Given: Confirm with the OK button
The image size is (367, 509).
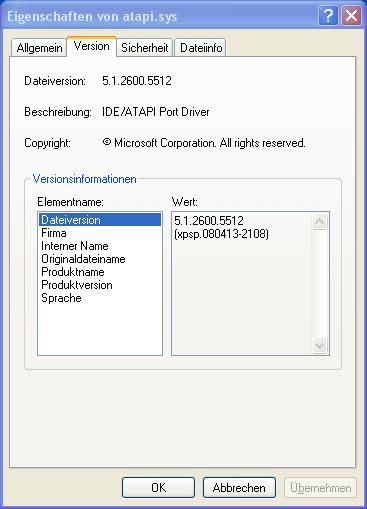Looking at the screenshot, I should click(x=158, y=488).
